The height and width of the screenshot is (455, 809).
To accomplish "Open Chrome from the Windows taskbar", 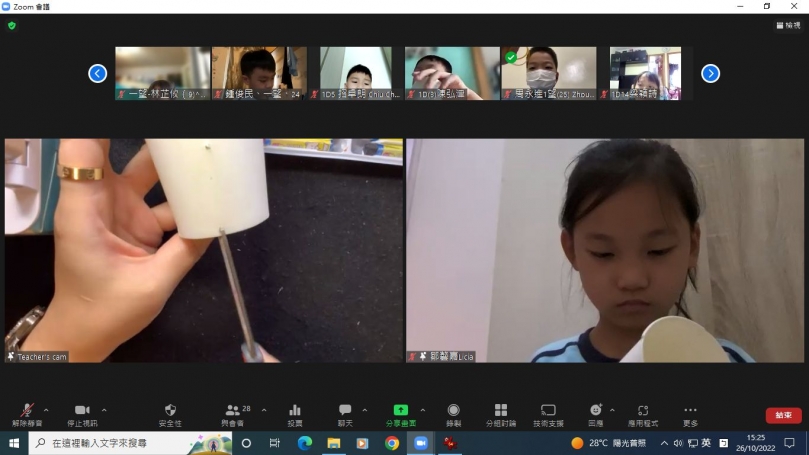I will click(x=392, y=443).
